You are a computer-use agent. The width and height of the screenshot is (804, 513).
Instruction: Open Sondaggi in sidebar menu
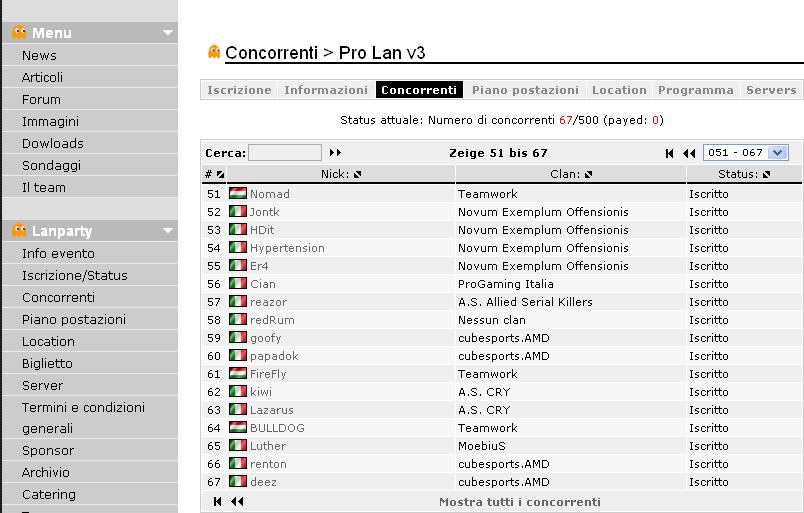point(51,165)
